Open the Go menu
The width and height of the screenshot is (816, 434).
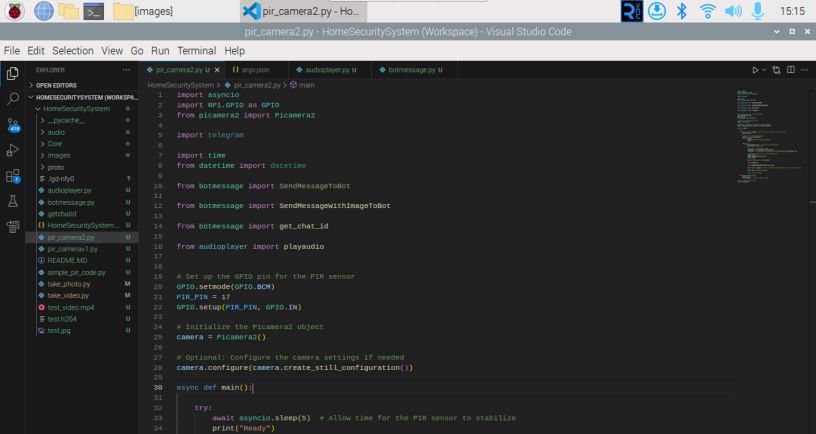click(x=137, y=50)
